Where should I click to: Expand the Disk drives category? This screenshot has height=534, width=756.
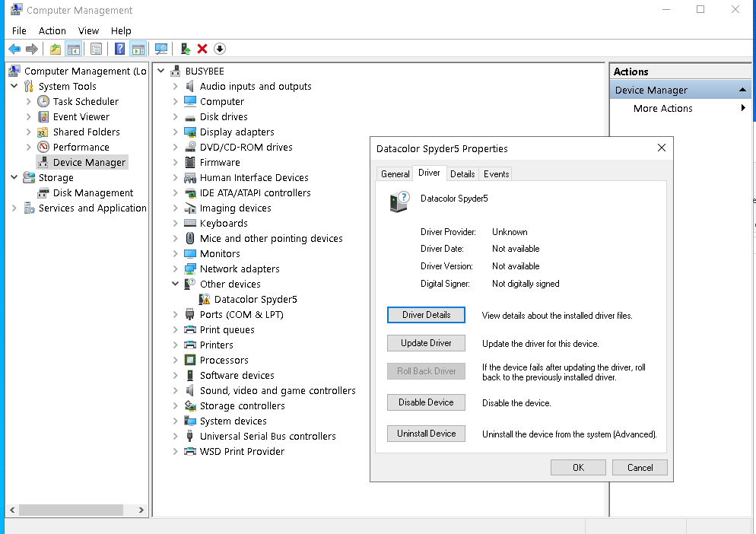176,116
